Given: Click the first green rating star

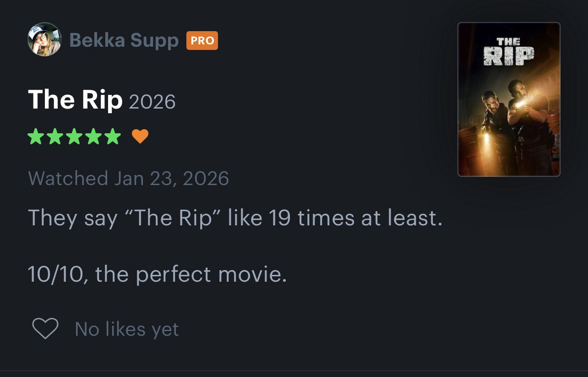Looking at the screenshot, I should 35,136.
